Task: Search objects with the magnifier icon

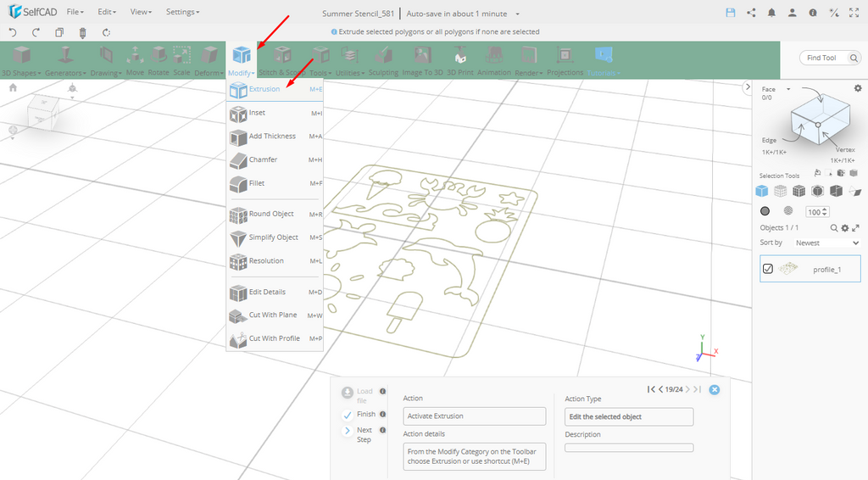Action: coord(834,228)
